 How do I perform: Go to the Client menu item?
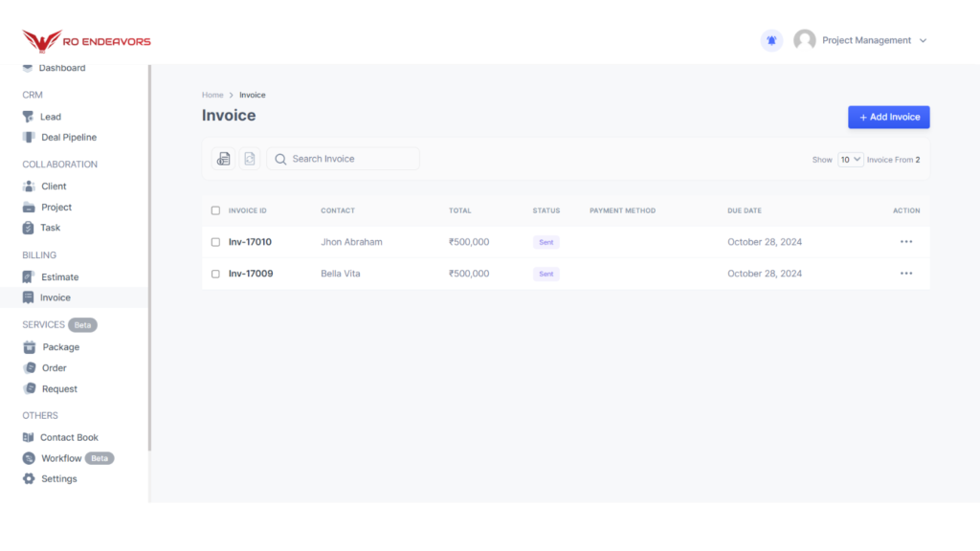pyautogui.click(x=54, y=187)
